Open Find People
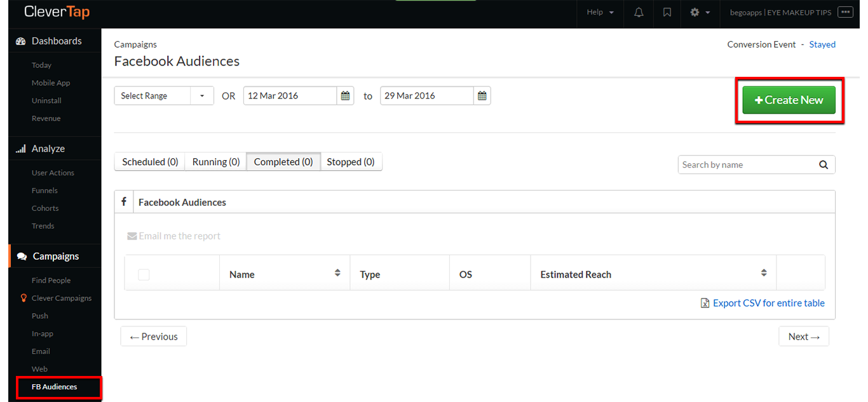This screenshot has width=868, height=402. pos(51,281)
